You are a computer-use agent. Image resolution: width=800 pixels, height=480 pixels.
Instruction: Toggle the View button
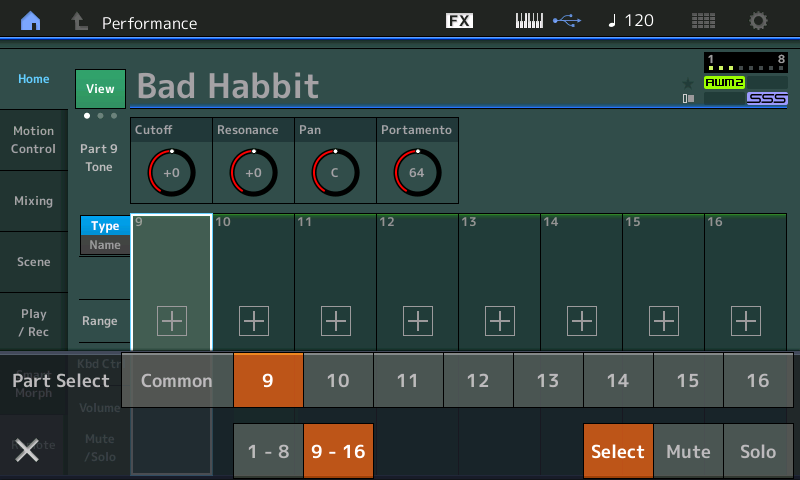point(100,89)
